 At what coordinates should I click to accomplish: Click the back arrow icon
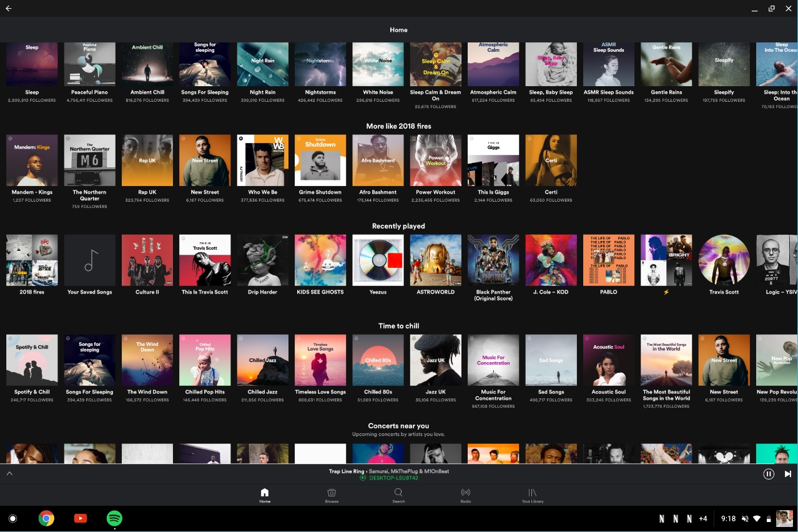click(x=9, y=9)
